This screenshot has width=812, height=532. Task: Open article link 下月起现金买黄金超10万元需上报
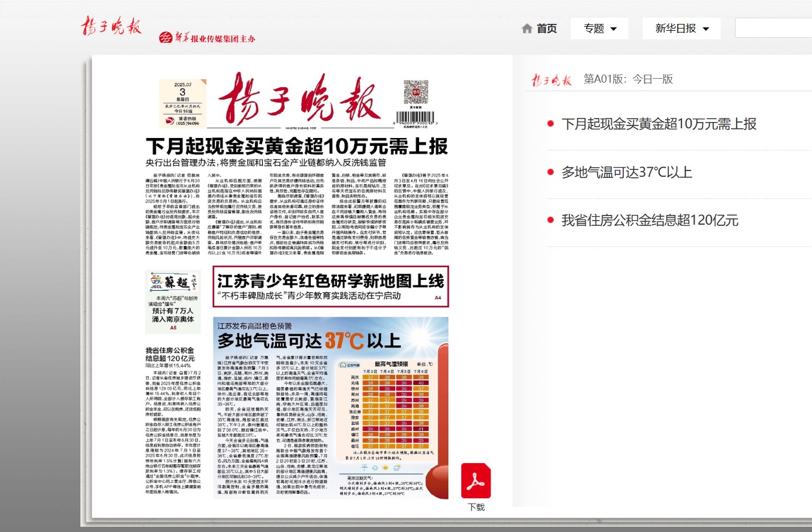tap(659, 124)
